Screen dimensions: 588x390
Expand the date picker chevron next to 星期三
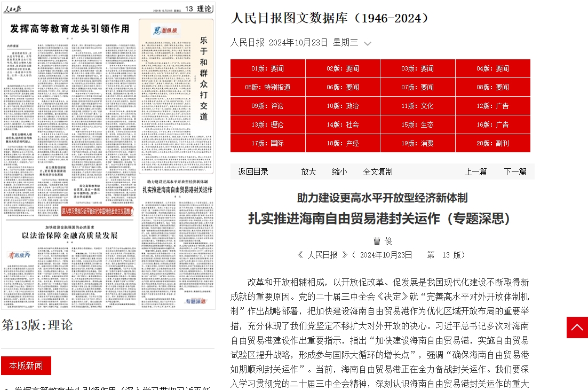368,43
